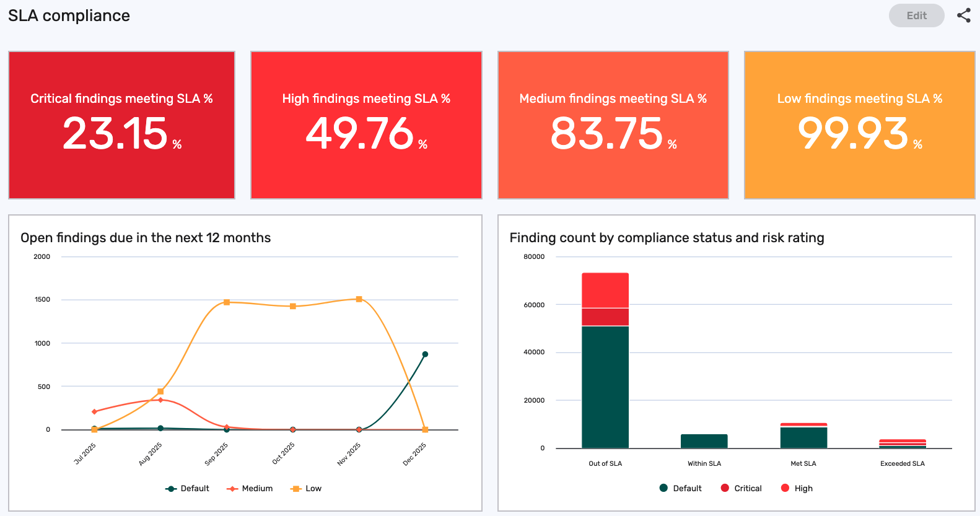The width and height of the screenshot is (980, 516).
Task: Click the Low data point at Sep 2025
Action: (227, 302)
